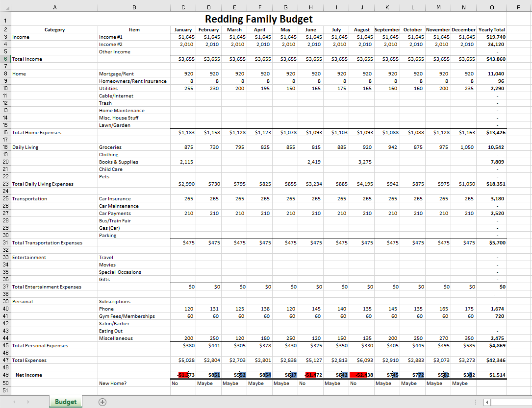Image resolution: width=532 pixels, height=408 pixels.
Task: Click the "Mortgage/Rent" item cell
Action: [134, 74]
